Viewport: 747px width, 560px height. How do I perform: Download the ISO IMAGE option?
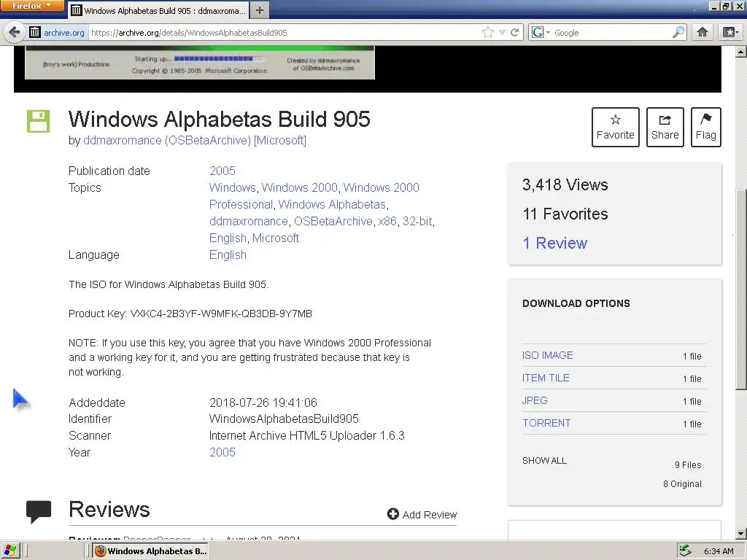click(x=547, y=355)
